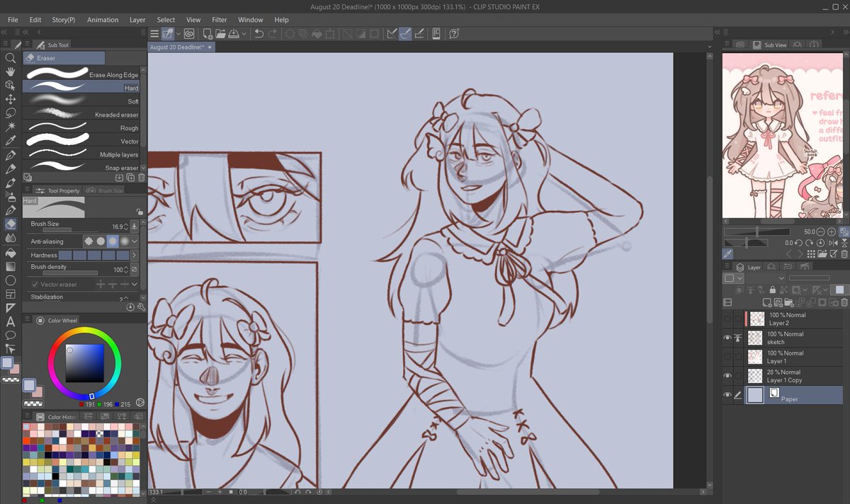Select the Auto select magic wand tool

coord(11,127)
